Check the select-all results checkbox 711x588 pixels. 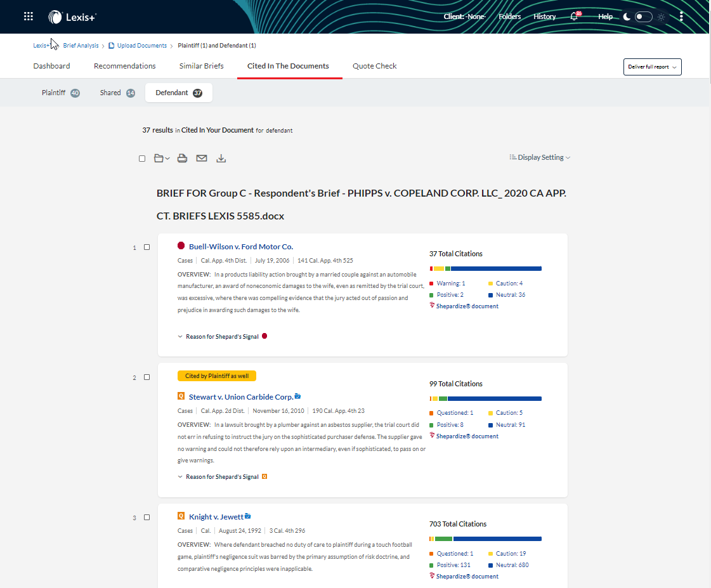pyautogui.click(x=142, y=159)
